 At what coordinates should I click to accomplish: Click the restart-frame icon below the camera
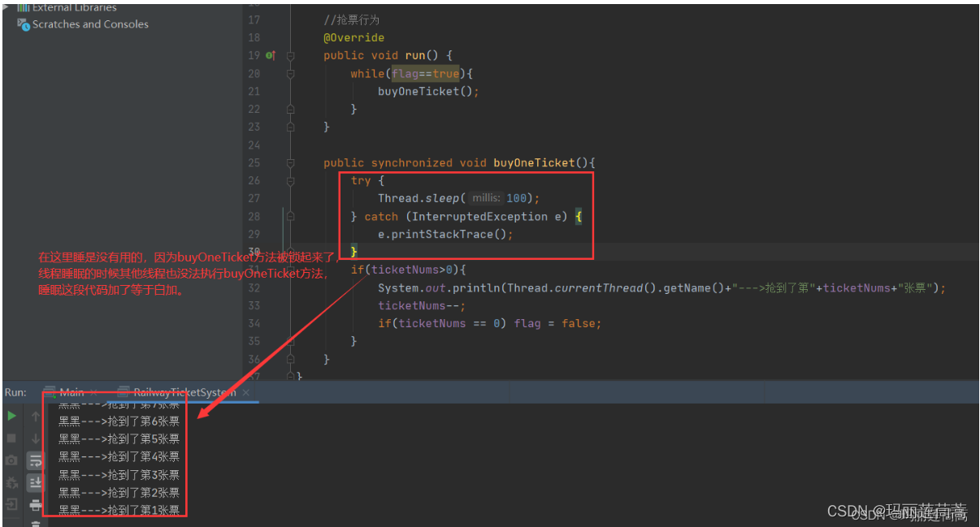point(11,482)
